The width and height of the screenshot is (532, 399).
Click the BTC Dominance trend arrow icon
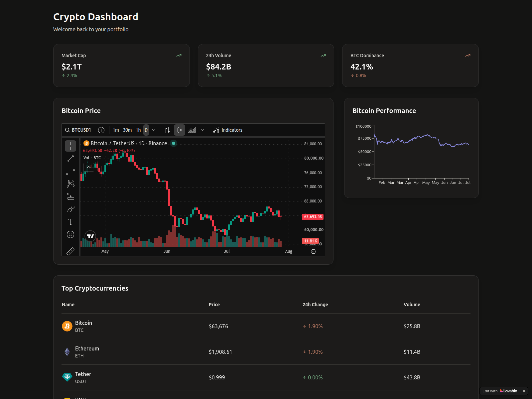pyautogui.click(x=468, y=56)
